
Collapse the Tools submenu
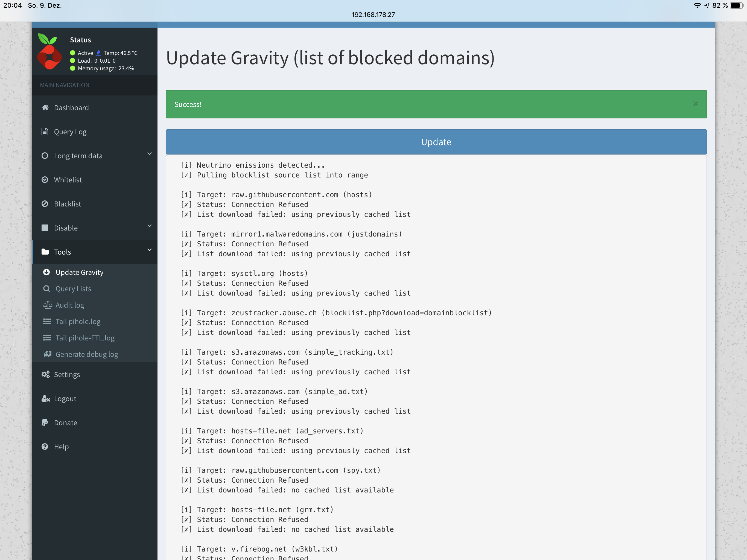point(149,250)
